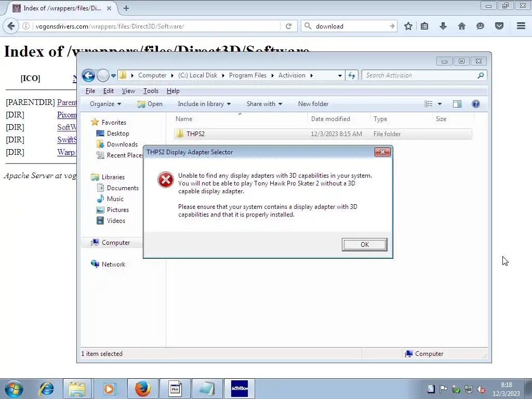The height and width of the screenshot is (399, 532).
Task: Open the Edit menu in Explorer
Action: tap(109, 91)
